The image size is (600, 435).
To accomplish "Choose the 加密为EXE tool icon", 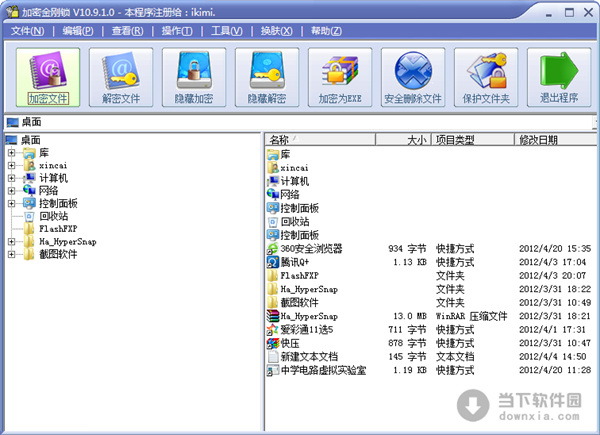I will [339, 77].
